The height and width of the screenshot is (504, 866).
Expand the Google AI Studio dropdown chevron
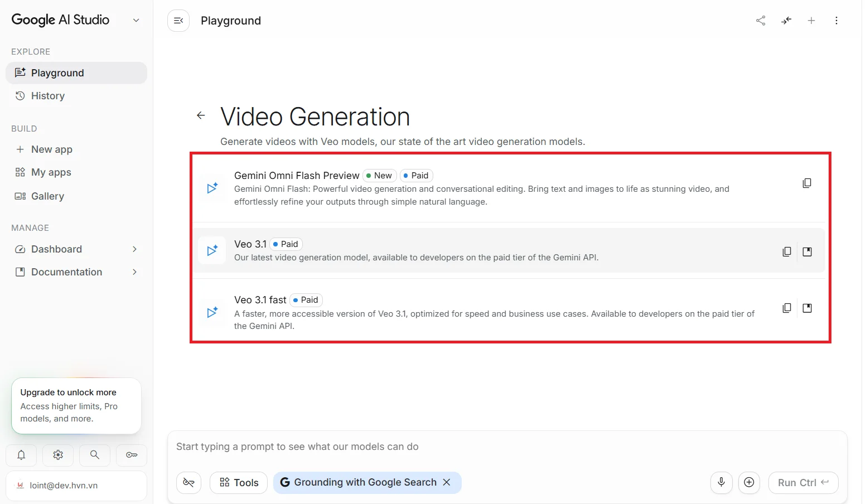point(136,20)
